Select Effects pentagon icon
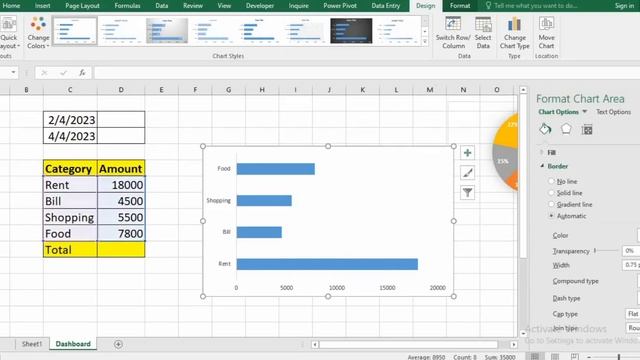Screen dimensions: 640x360 [566, 129]
